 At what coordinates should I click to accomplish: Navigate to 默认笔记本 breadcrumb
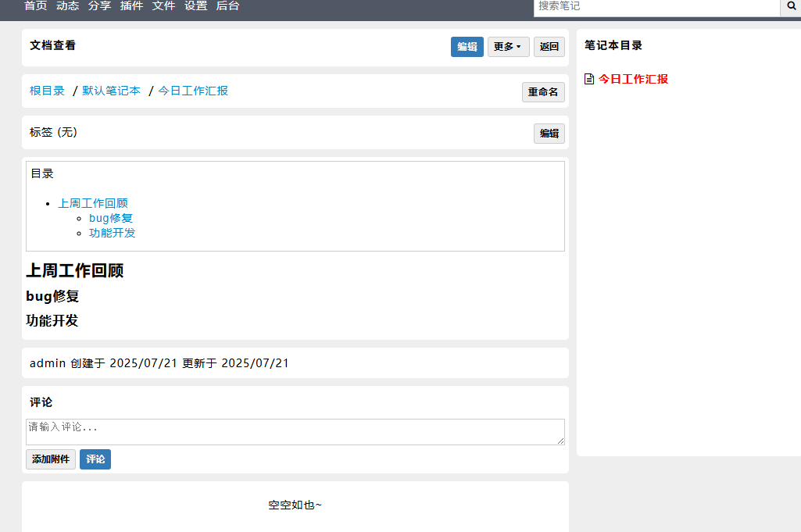coord(112,91)
